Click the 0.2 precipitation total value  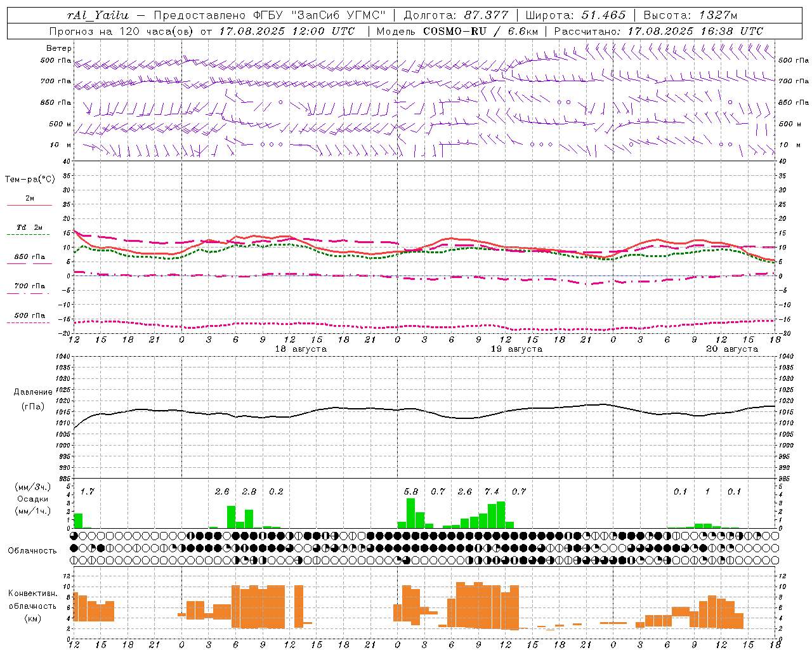point(276,491)
